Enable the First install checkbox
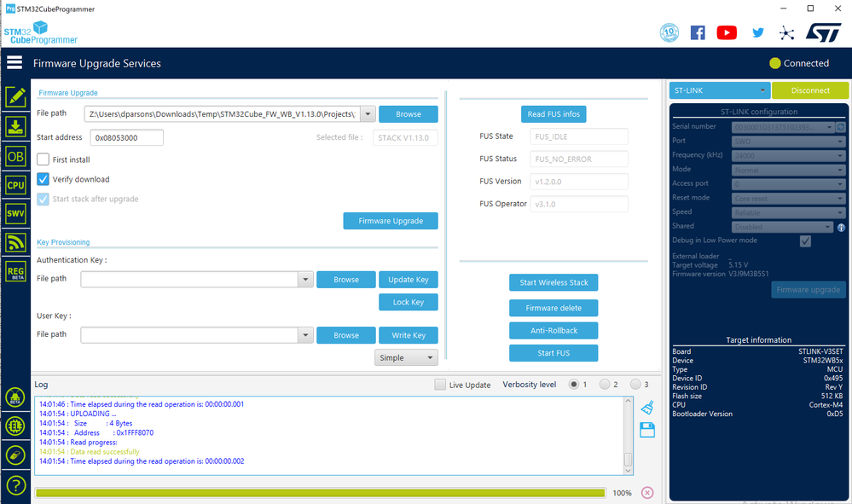The height and width of the screenshot is (504, 852). pos(43,159)
